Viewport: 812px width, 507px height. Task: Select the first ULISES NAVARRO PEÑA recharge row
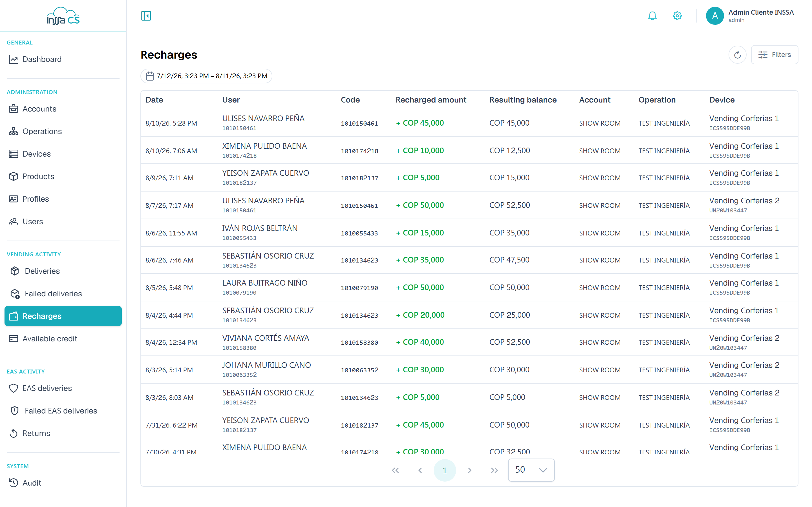pyautogui.click(x=469, y=123)
